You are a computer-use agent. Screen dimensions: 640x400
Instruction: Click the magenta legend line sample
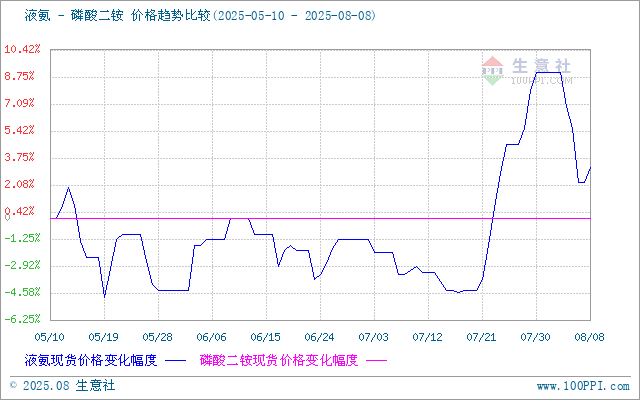pyautogui.click(x=376, y=361)
